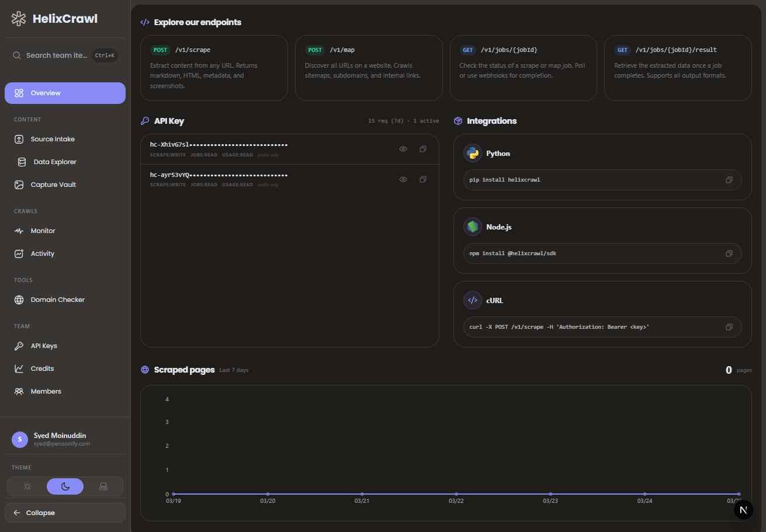
Task: Open Capture Vault section
Action: point(65,185)
